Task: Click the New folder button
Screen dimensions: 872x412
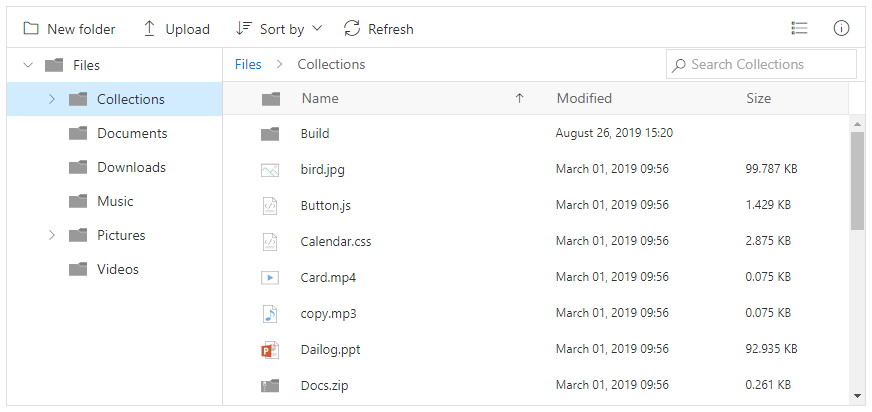Action: tap(69, 29)
